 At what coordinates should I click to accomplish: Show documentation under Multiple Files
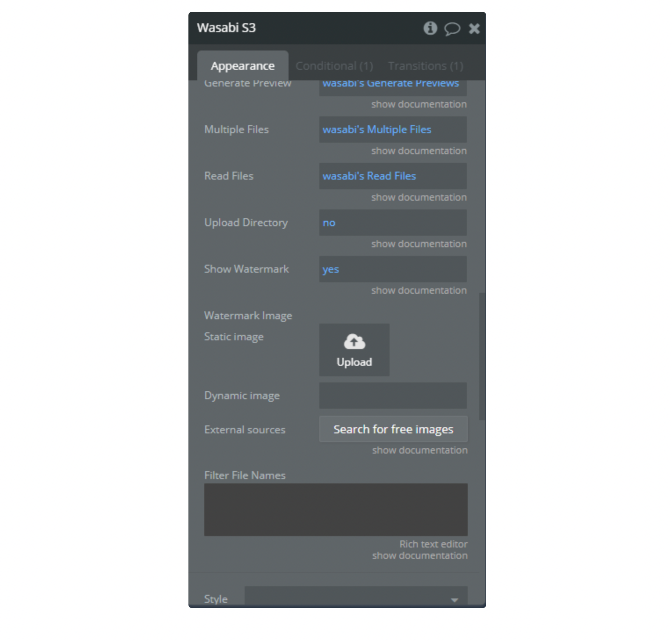point(419,151)
